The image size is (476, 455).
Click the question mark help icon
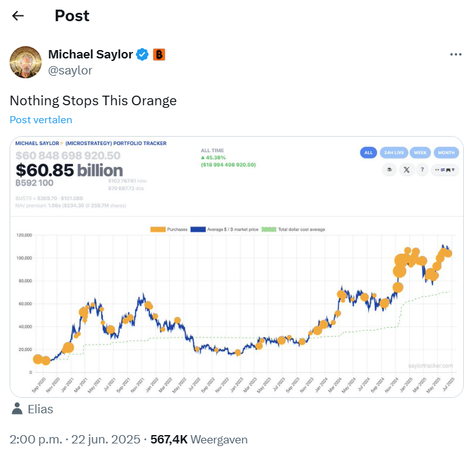422,170
